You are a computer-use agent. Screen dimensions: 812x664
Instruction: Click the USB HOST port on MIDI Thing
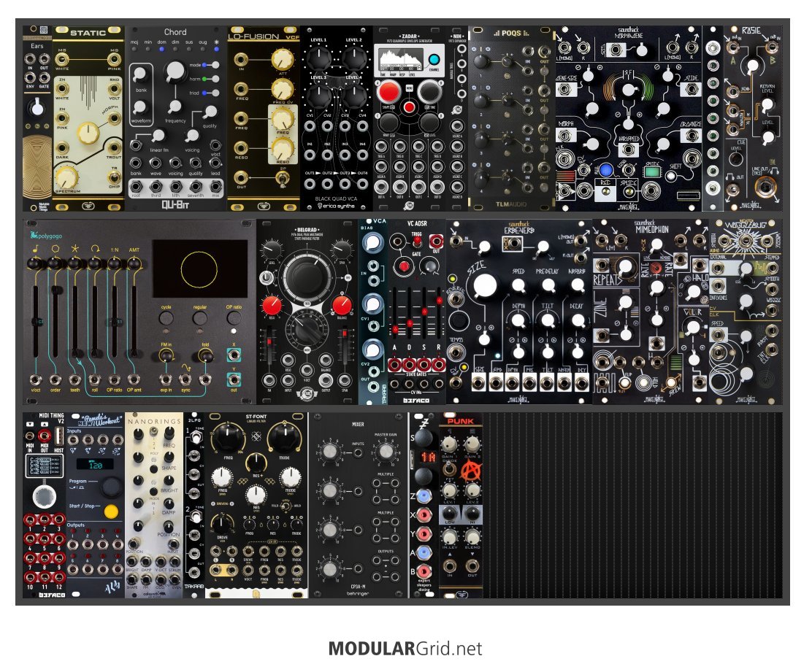coord(58,438)
